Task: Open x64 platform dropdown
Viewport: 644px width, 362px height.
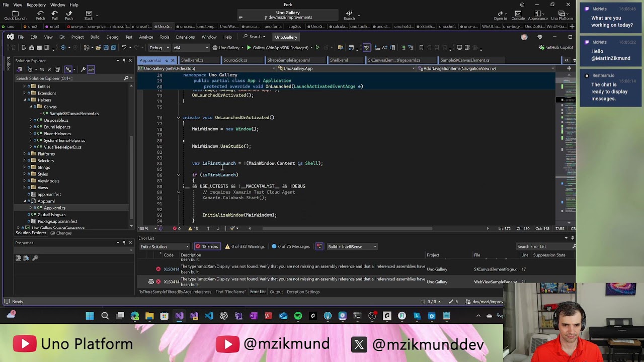Action: click(190, 48)
